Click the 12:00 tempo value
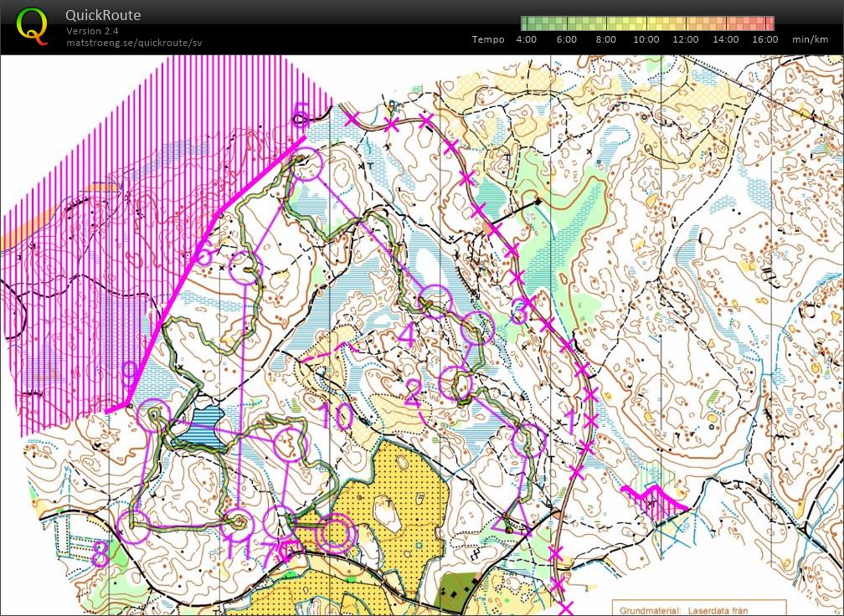Image resolution: width=844 pixels, height=616 pixels. (686, 39)
